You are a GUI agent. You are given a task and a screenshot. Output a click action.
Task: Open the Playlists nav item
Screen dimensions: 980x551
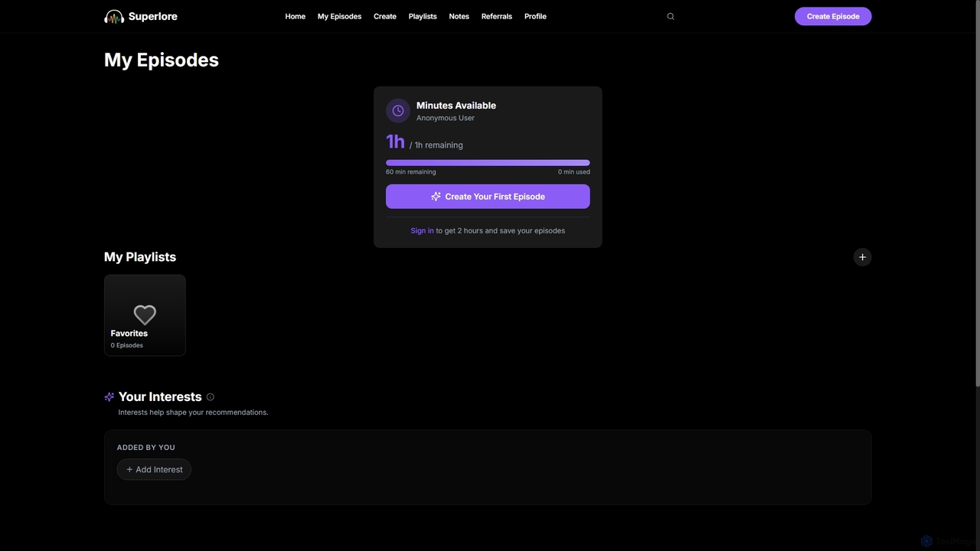point(423,16)
